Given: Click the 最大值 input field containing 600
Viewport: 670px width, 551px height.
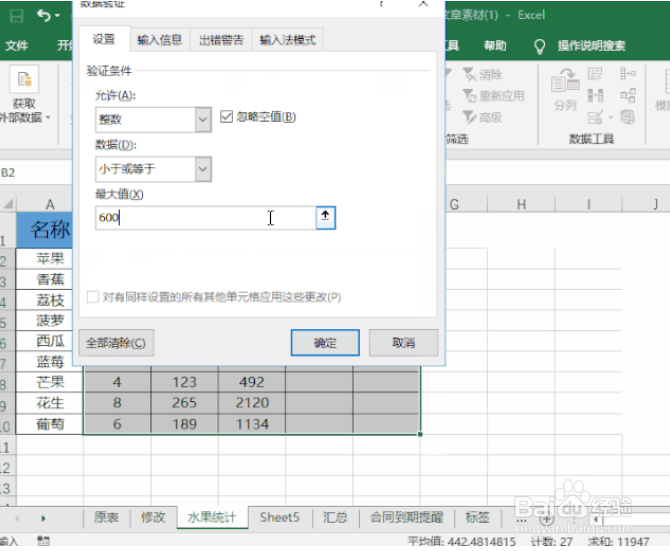Looking at the screenshot, I should [x=206, y=218].
